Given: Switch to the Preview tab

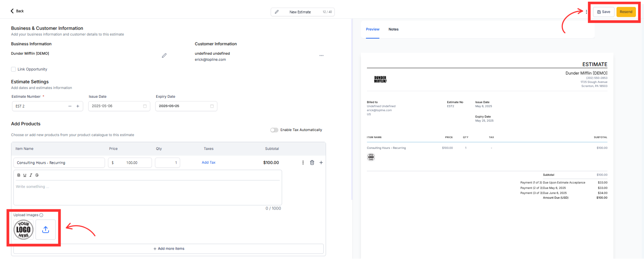Looking at the screenshot, I should 373,29.
